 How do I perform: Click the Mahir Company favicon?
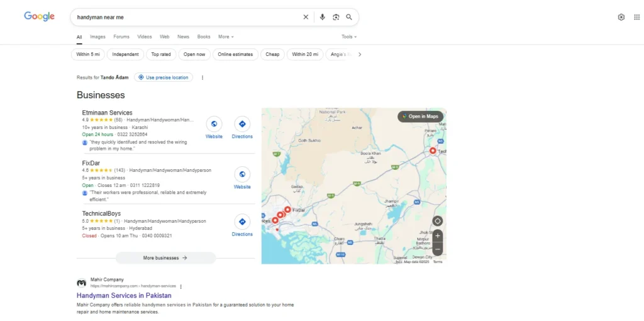pyautogui.click(x=82, y=283)
